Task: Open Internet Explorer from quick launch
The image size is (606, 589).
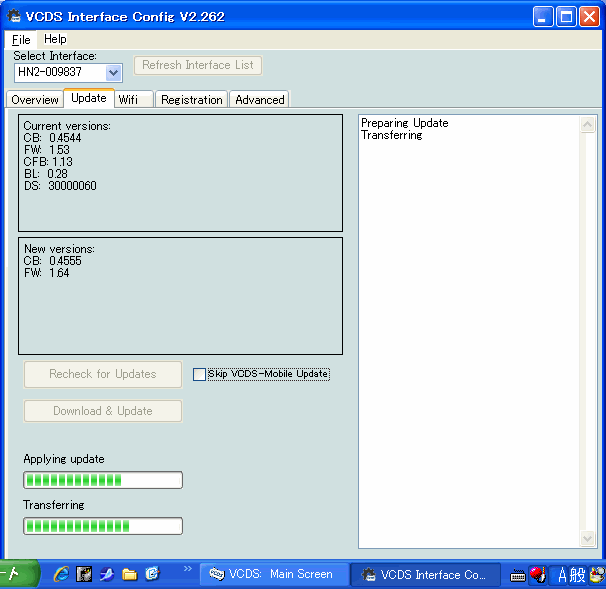Action: 61,574
